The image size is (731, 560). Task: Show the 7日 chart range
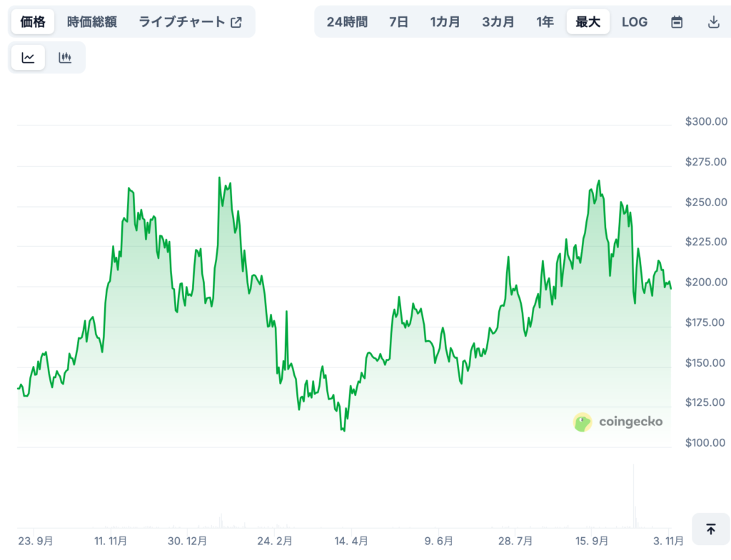398,21
